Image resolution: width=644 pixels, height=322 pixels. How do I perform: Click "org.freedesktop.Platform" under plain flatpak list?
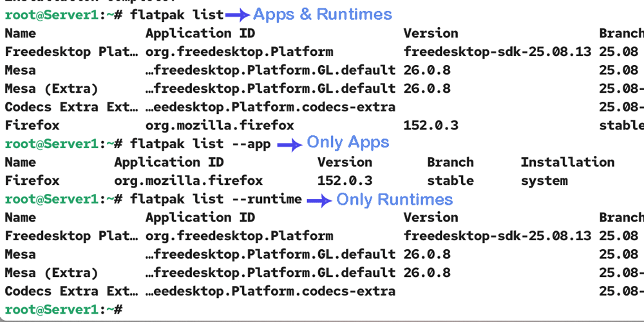coord(240,52)
